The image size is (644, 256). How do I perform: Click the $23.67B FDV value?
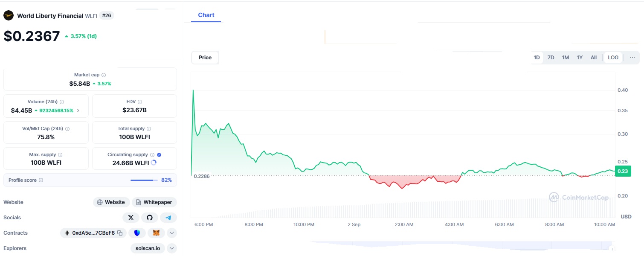134,110
